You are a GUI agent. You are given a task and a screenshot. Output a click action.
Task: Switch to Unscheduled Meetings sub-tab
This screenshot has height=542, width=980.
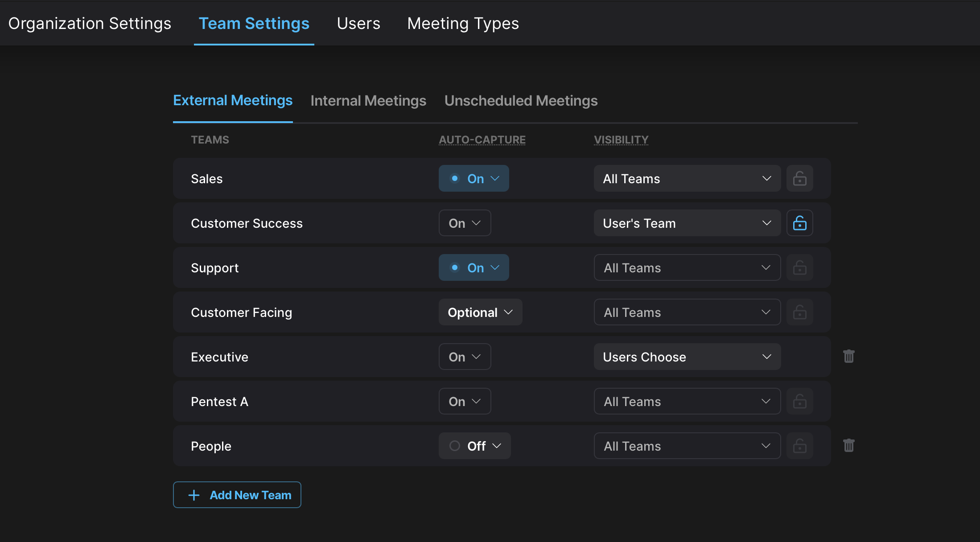[521, 100]
